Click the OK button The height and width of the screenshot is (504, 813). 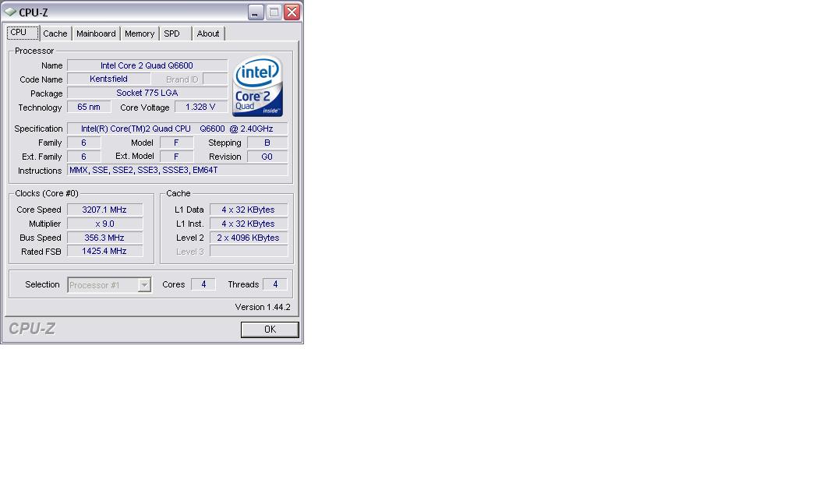[x=270, y=330]
